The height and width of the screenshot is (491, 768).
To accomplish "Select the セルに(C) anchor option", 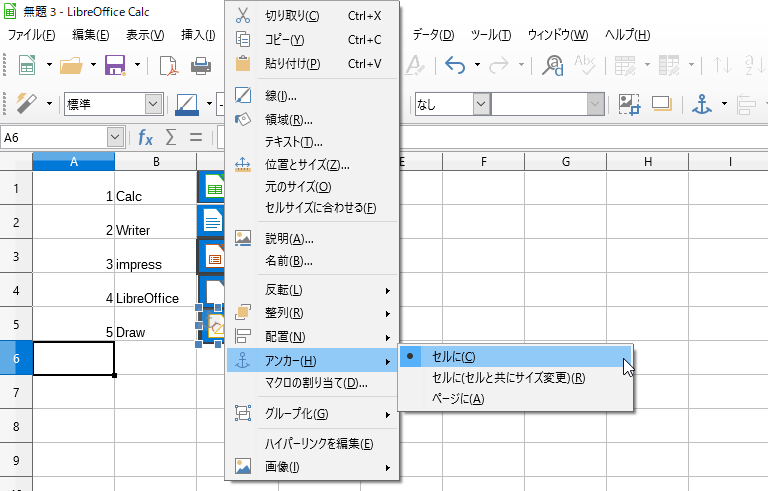I will 515,357.
